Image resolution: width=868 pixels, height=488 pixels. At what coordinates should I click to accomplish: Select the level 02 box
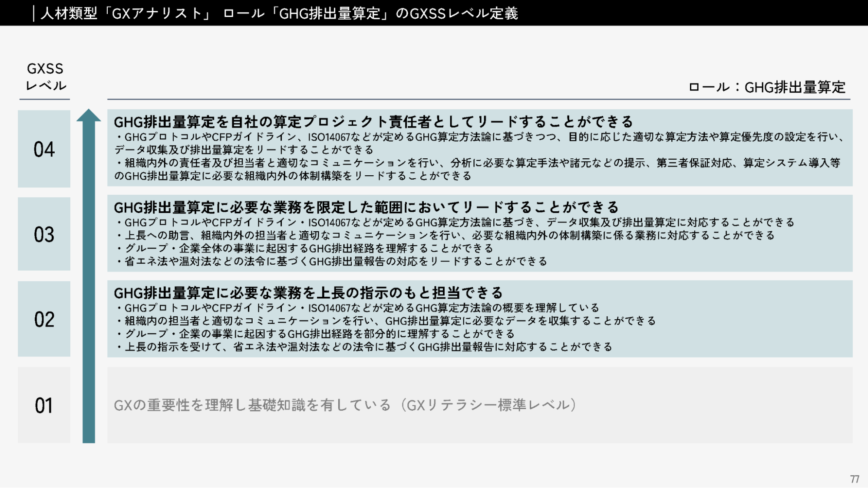[44, 319]
